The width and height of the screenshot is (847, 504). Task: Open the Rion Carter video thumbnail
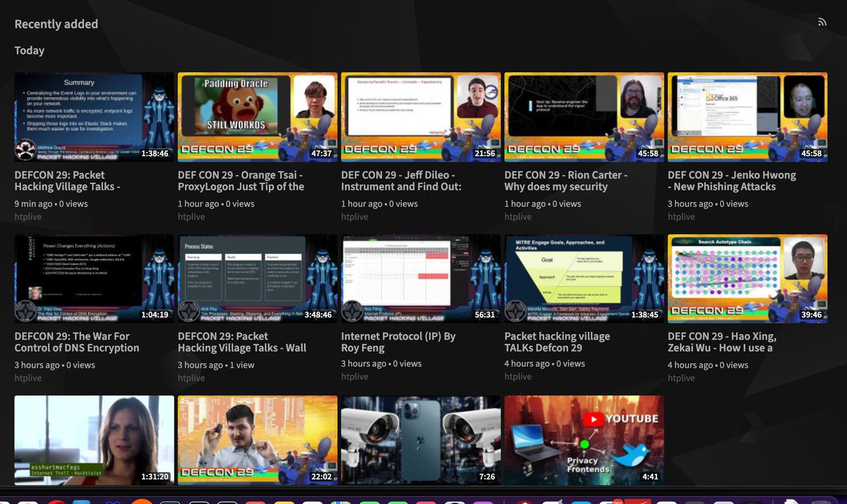point(584,117)
